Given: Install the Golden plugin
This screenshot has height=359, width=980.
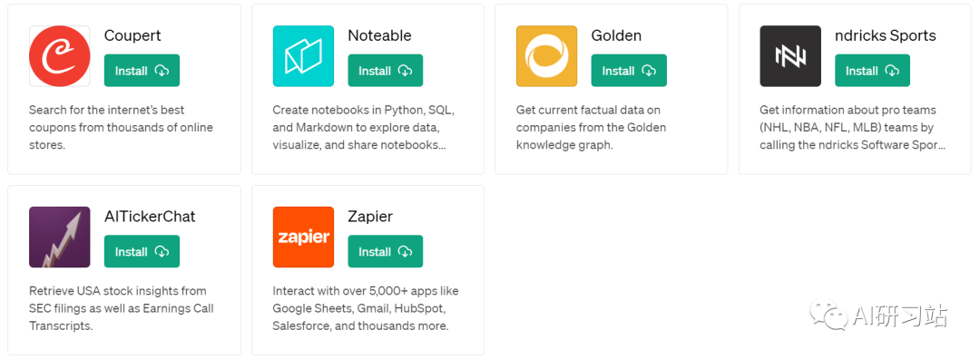Looking at the screenshot, I should point(629,71).
